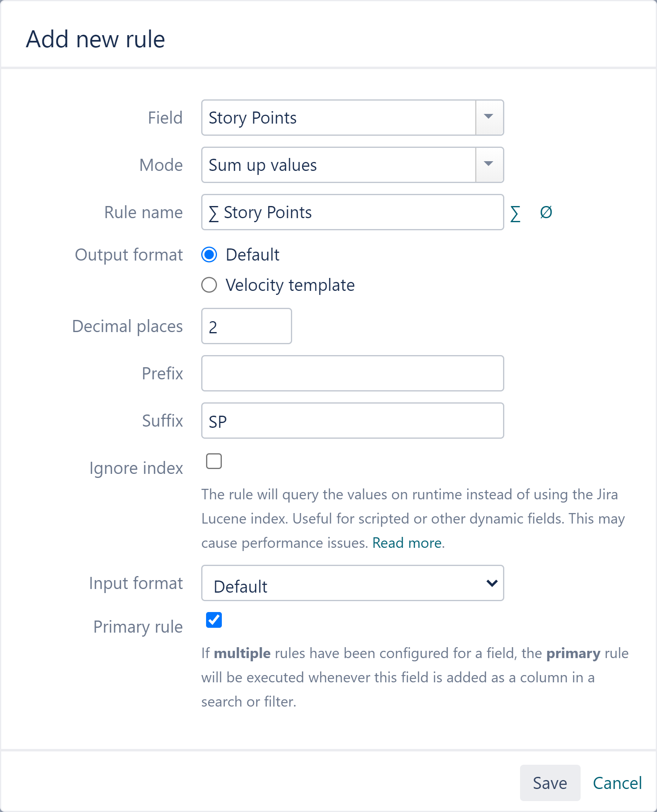Cancel the new rule dialog

(617, 783)
